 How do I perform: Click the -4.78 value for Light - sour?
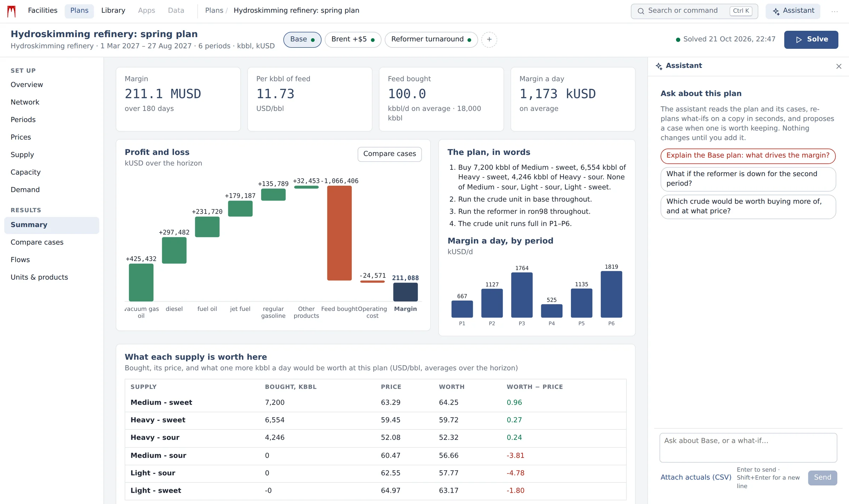coord(515,473)
